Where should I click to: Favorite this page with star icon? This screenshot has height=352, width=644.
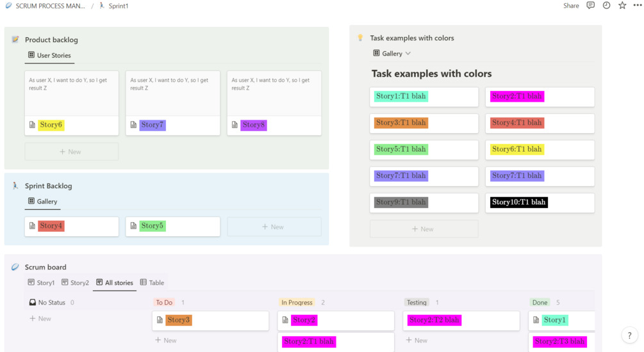622,6
